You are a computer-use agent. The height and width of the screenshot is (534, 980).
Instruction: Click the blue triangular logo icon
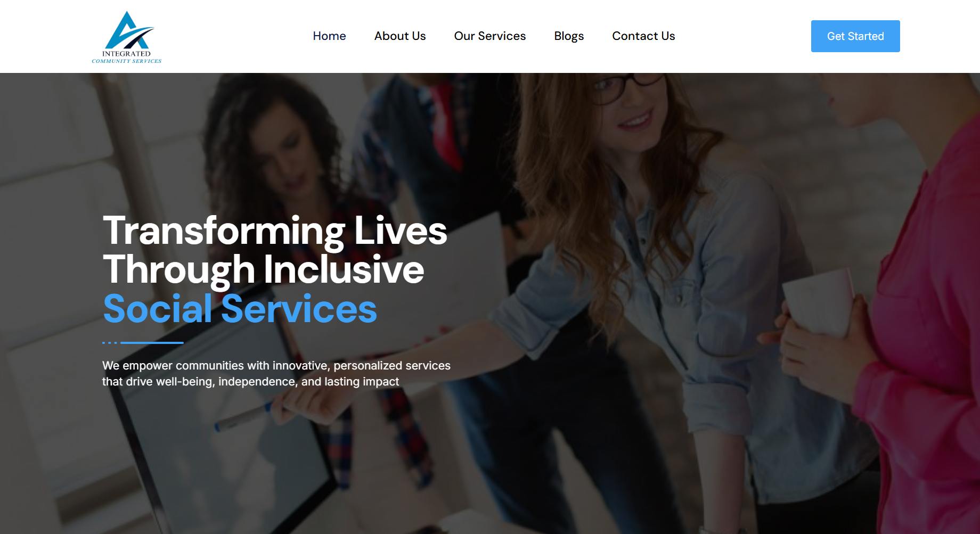129,30
